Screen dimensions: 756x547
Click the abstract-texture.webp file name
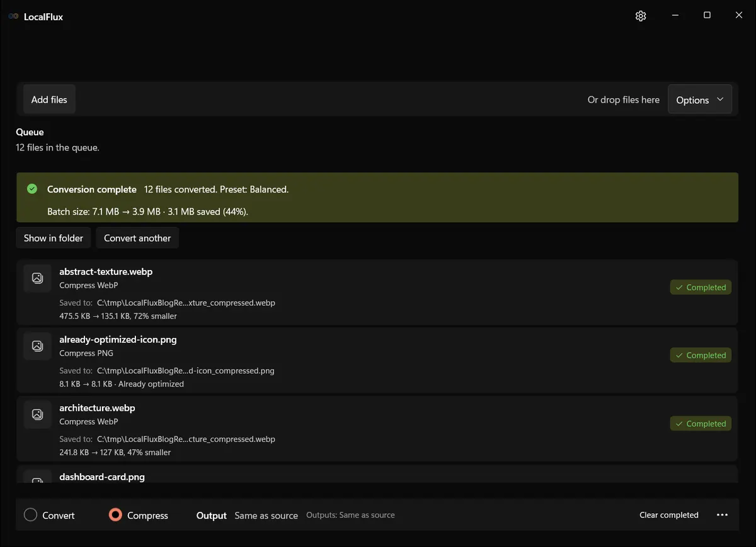click(x=106, y=272)
